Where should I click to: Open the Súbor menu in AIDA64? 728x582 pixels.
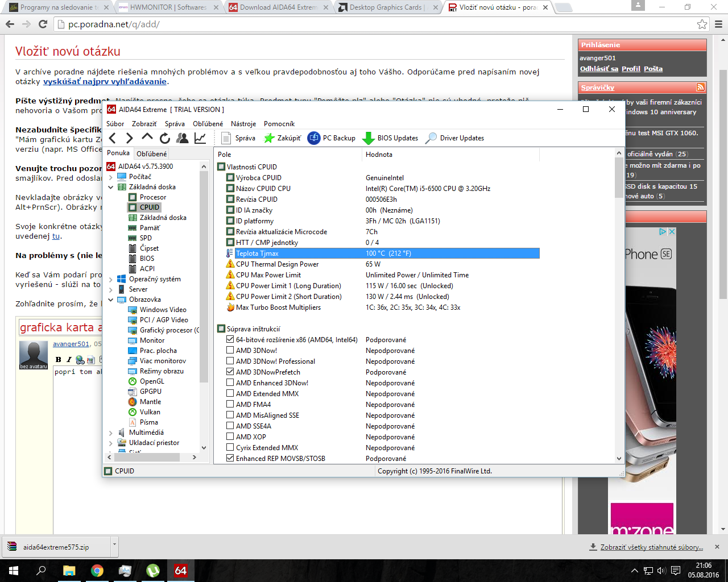tap(115, 124)
